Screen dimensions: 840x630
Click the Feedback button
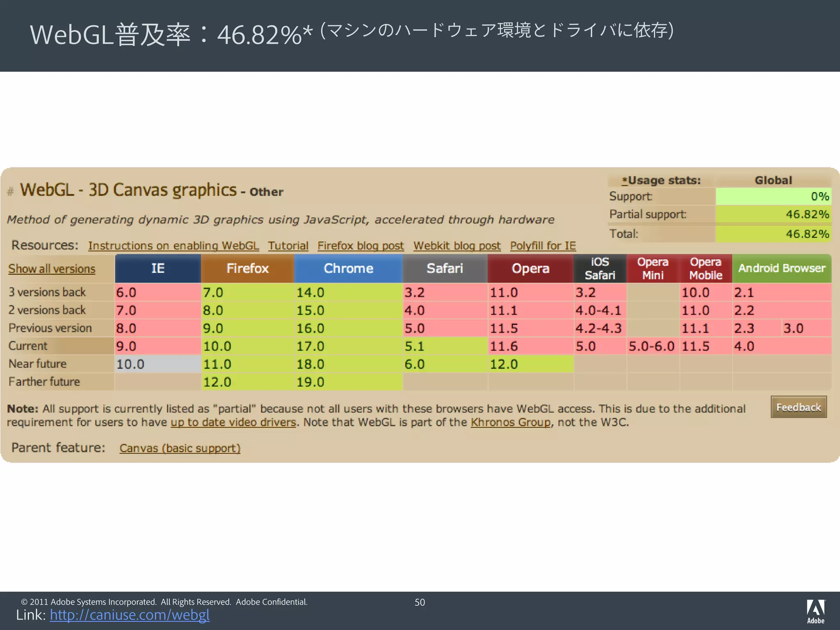pos(799,407)
